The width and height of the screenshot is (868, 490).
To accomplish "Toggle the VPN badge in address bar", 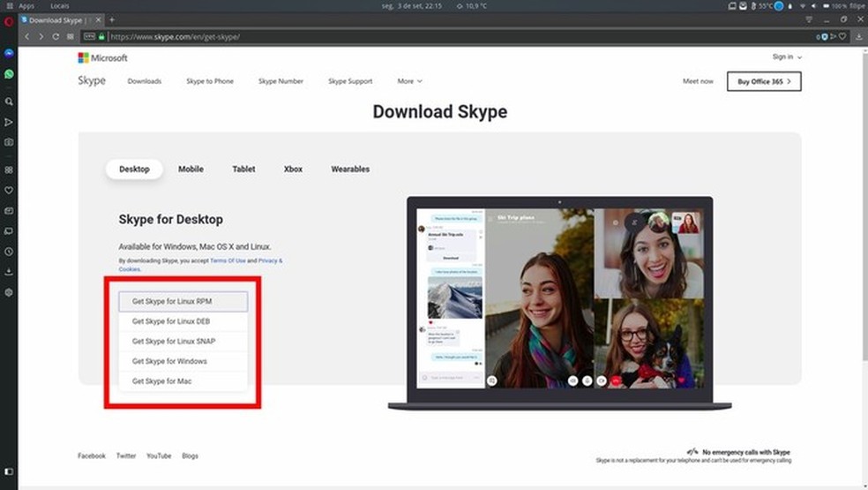I will pyautogui.click(x=89, y=36).
